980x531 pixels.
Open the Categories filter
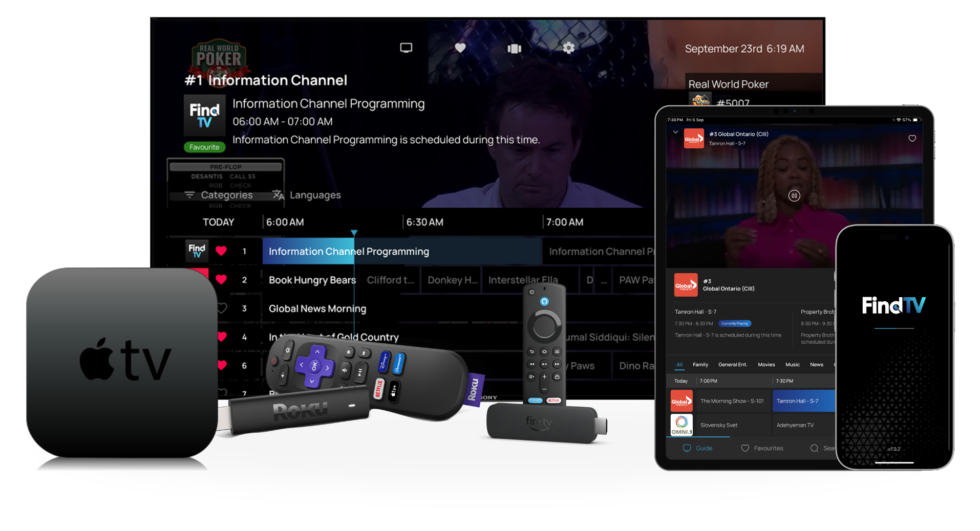coord(219,195)
